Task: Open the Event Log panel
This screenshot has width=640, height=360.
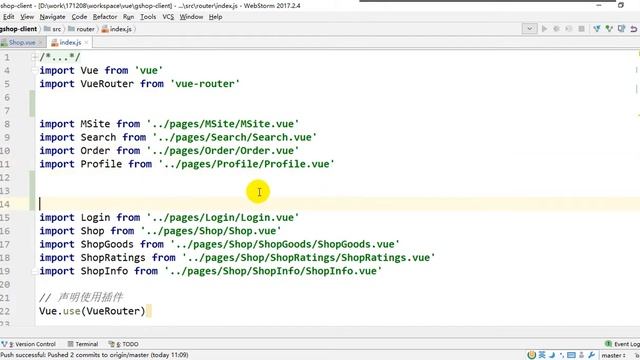Action: click(622, 344)
